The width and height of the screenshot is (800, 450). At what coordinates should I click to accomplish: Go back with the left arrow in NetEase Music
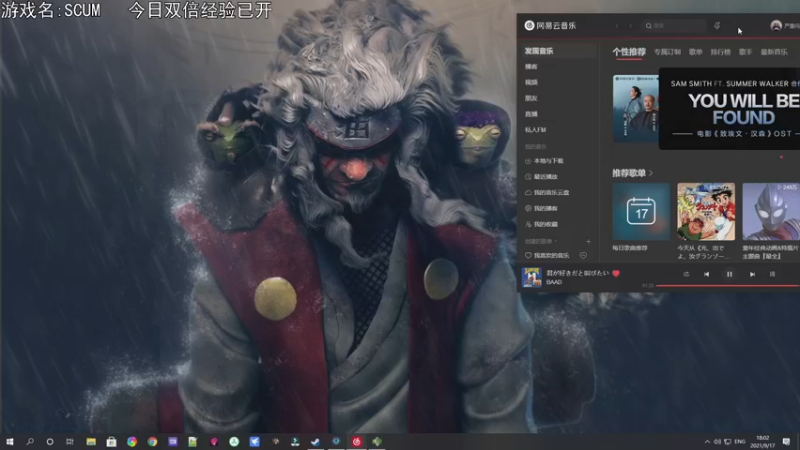click(617, 26)
